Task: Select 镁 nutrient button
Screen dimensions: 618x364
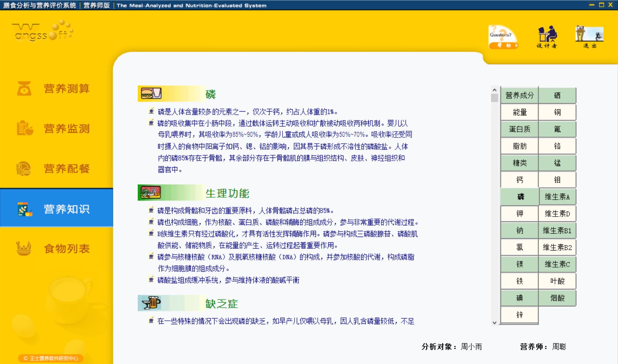Action: pyautogui.click(x=519, y=264)
